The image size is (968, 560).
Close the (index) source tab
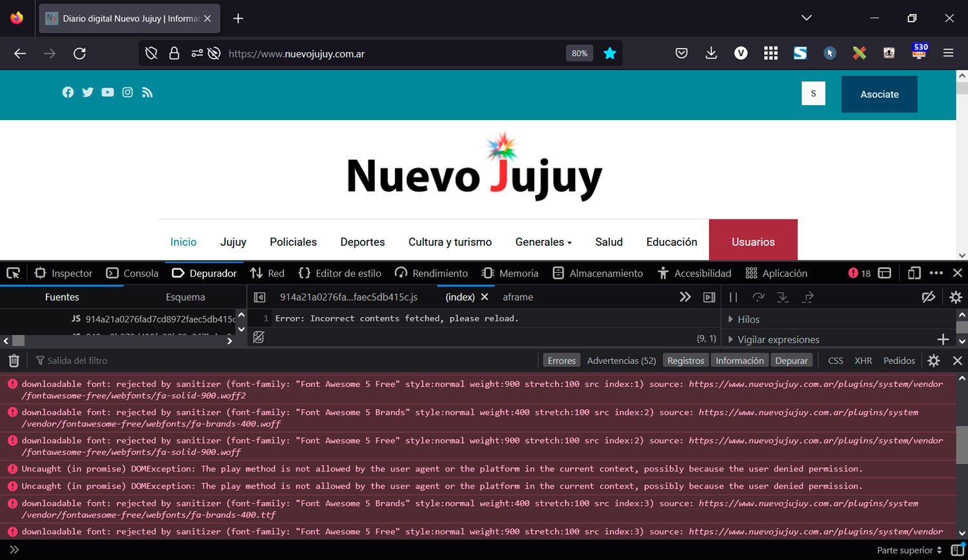pyautogui.click(x=485, y=297)
